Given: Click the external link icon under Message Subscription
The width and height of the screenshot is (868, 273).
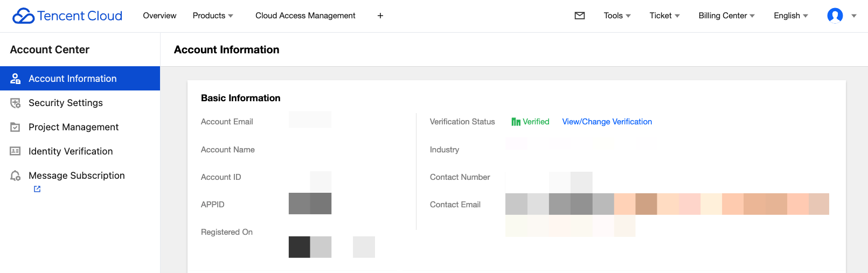Looking at the screenshot, I should click(37, 189).
